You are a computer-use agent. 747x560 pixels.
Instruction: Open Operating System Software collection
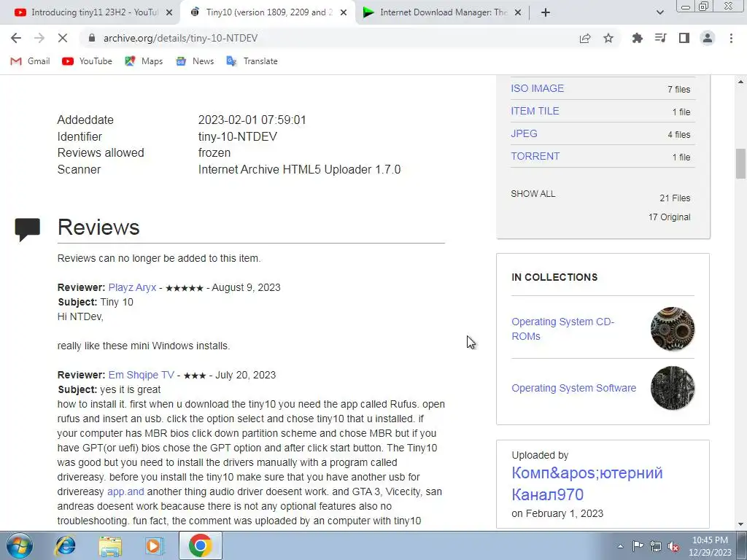[573, 388]
